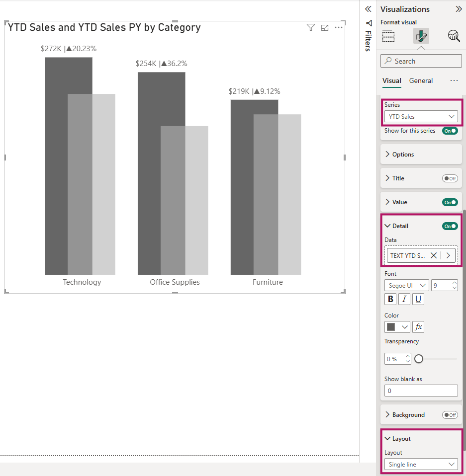Click the Transparency slider handle
This screenshot has width=466, height=476.
(x=419, y=359)
